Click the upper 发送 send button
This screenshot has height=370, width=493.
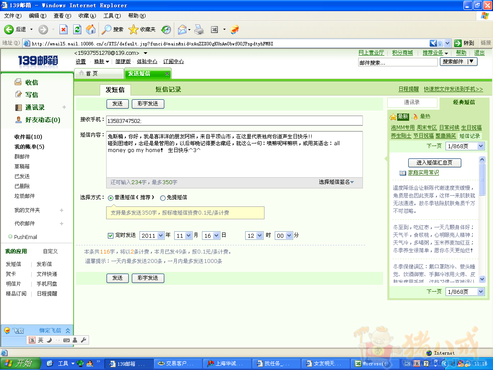point(118,104)
